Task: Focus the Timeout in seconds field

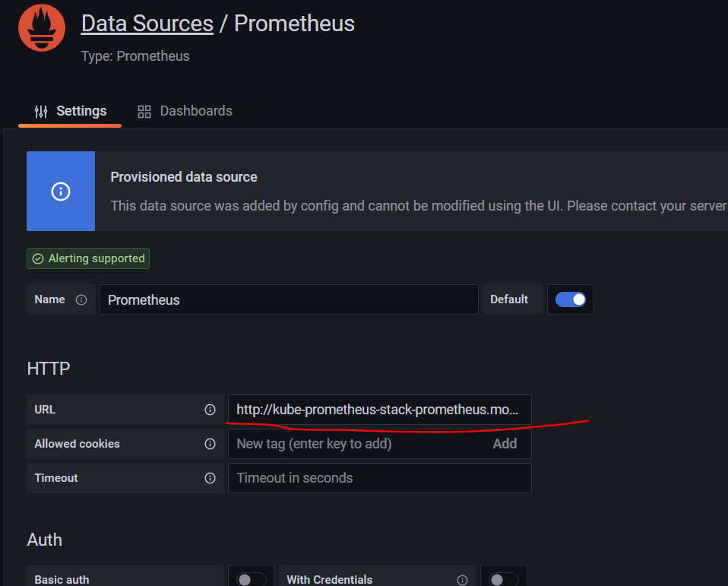Action: tap(380, 478)
